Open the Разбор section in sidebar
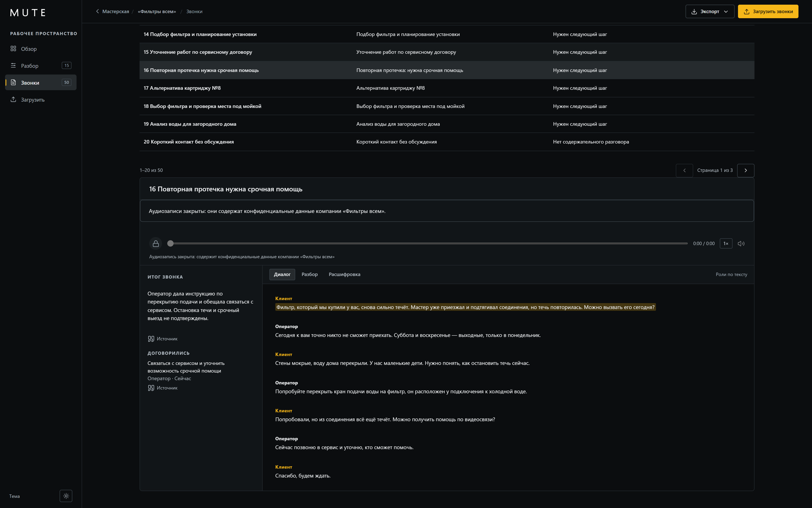 click(x=41, y=66)
